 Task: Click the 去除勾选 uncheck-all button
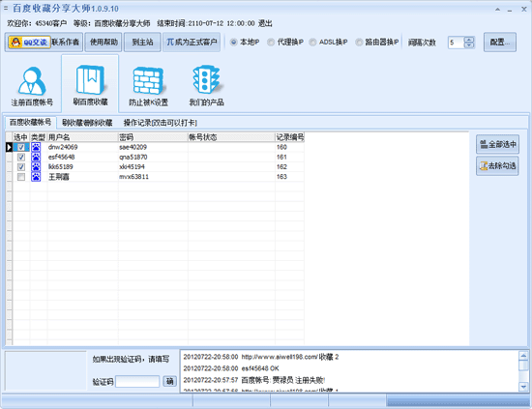[497, 166]
